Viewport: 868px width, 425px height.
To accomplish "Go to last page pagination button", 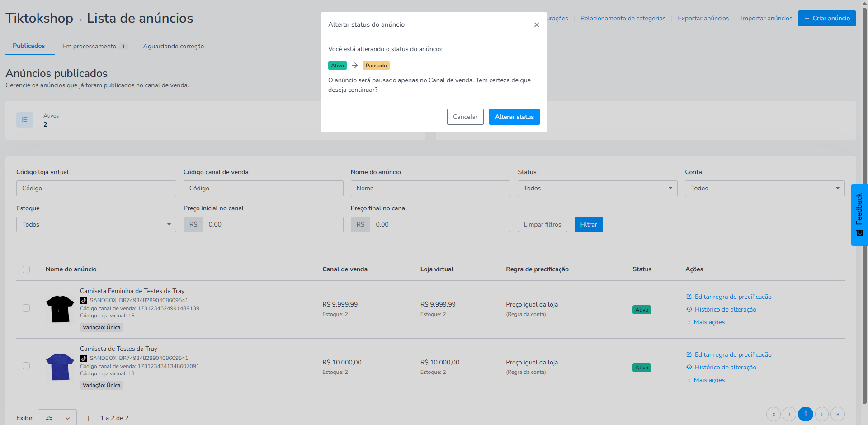I will point(838,414).
